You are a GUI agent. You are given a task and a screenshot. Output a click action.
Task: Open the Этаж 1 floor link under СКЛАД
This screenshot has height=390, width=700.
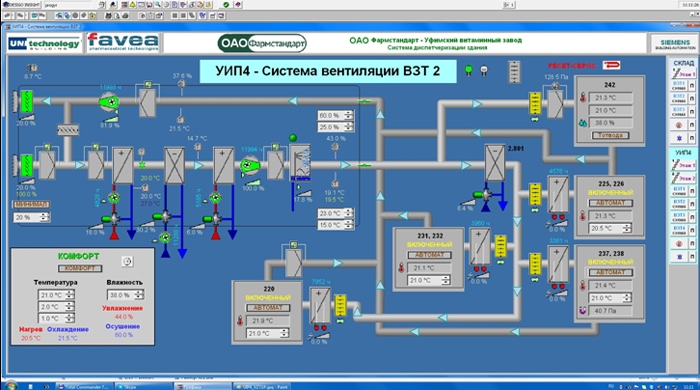[x=684, y=74]
